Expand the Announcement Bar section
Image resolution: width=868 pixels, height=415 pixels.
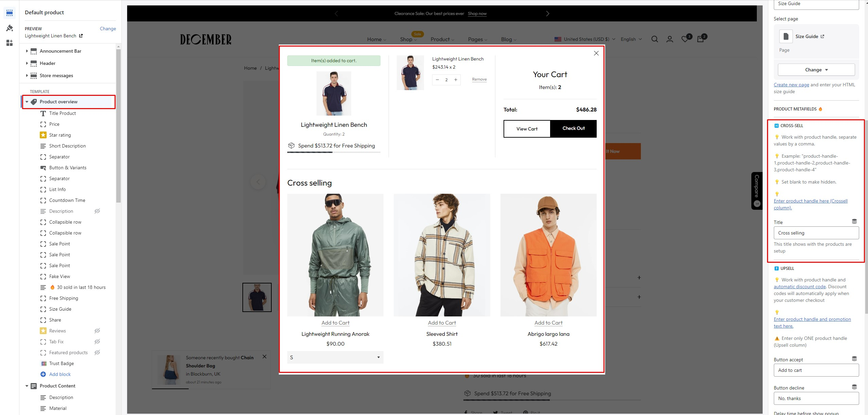[x=27, y=51]
